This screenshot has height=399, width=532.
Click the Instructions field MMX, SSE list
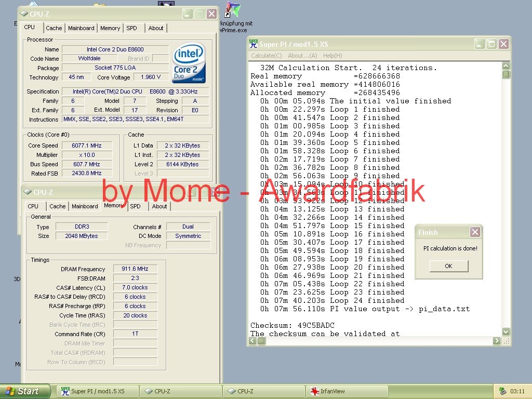136,119
